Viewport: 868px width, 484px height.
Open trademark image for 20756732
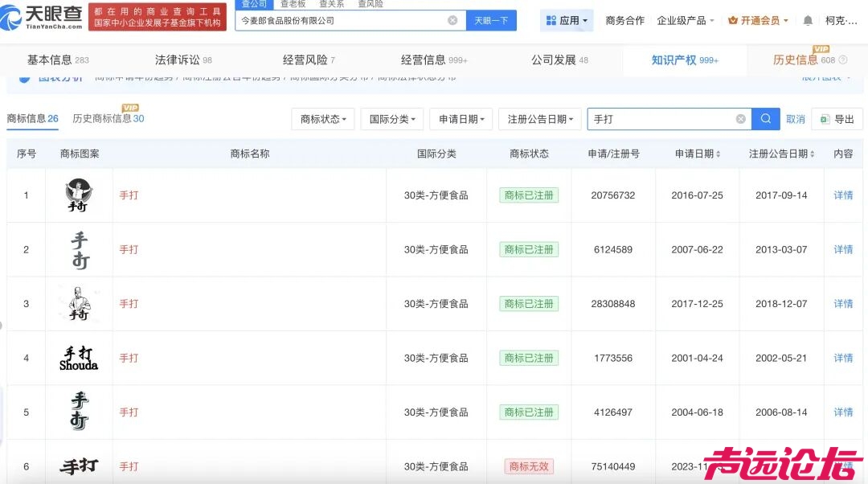tap(79, 195)
